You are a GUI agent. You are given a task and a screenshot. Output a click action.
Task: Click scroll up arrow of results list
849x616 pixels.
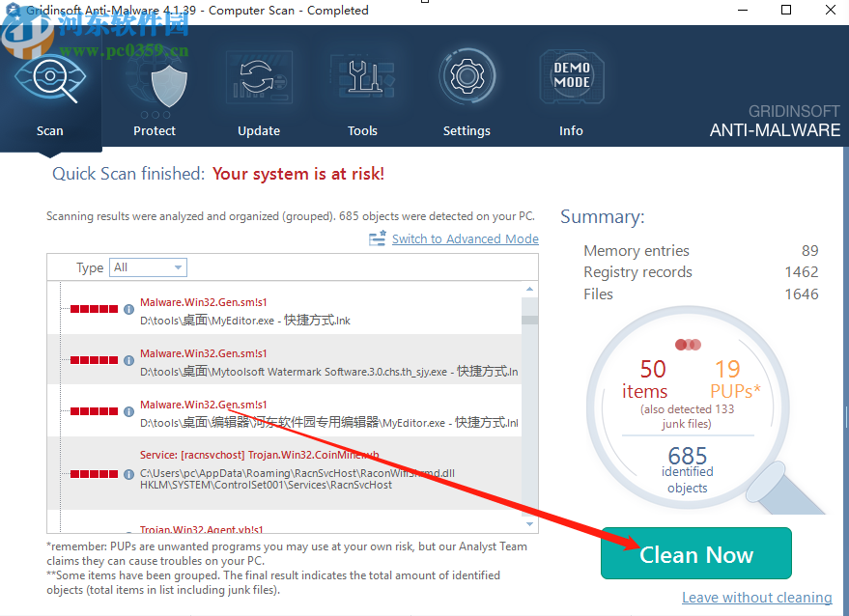tap(529, 289)
